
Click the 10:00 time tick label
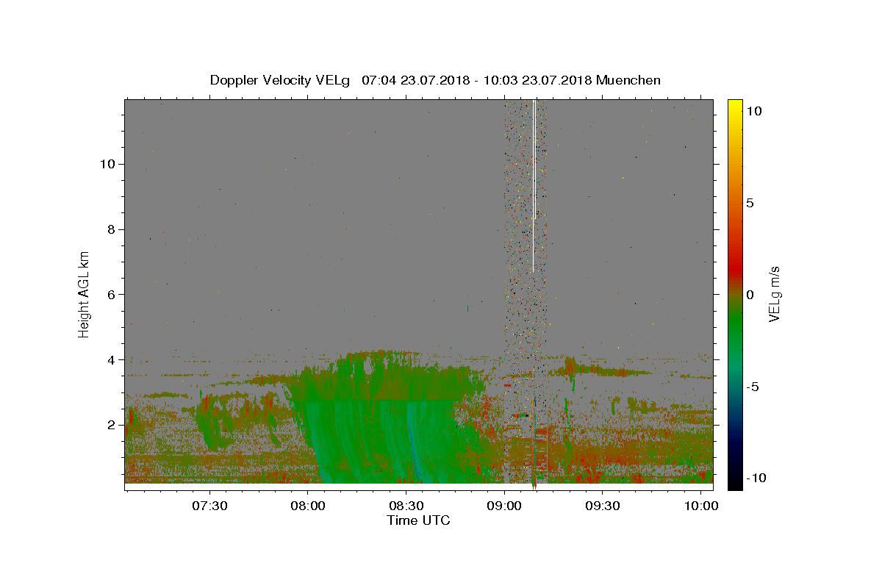pyautogui.click(x=700, y=506)
